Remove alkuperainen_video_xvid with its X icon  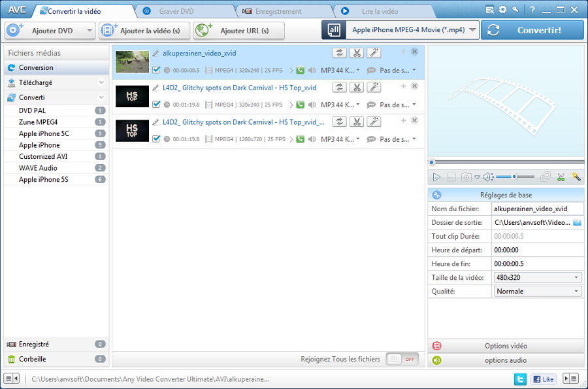tap(414, 52)
